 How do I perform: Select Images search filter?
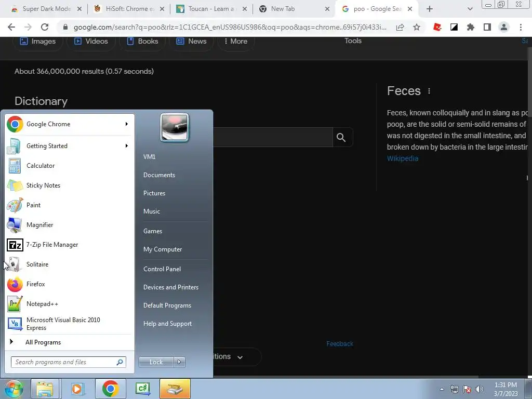point(38,41)
